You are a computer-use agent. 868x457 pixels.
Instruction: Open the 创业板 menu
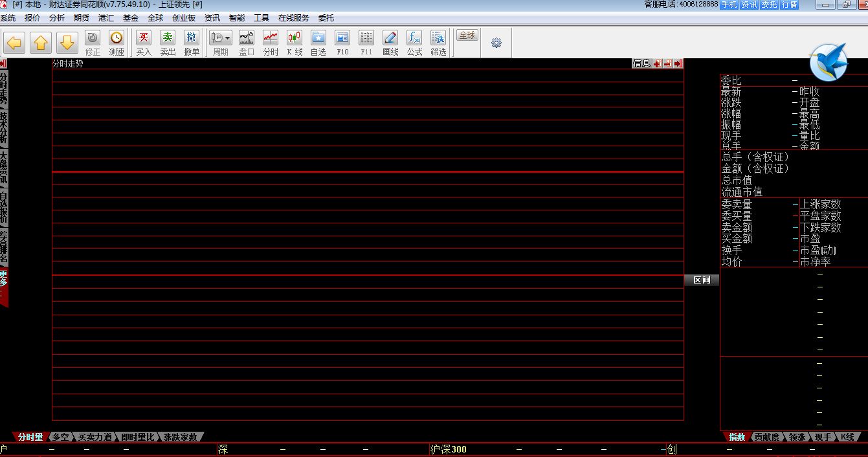183,18
